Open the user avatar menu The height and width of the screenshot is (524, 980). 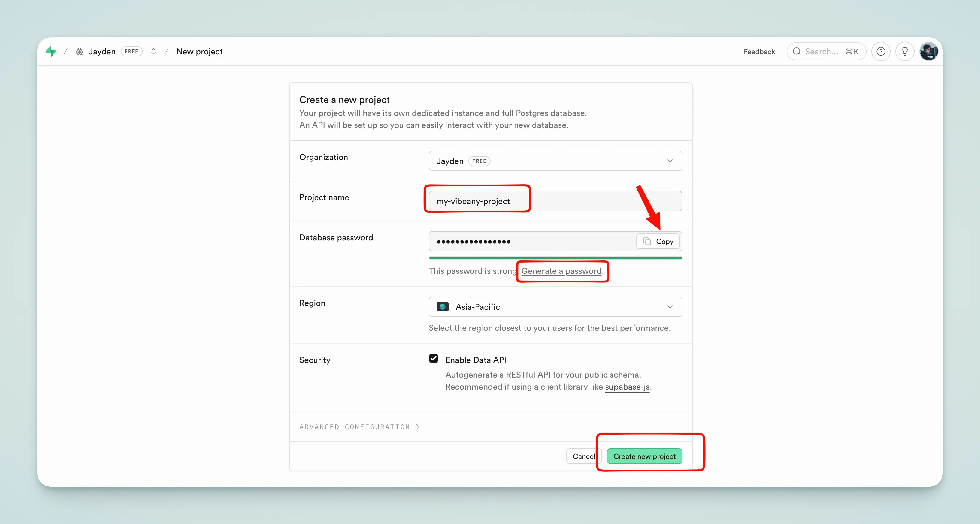coord(929,51)
